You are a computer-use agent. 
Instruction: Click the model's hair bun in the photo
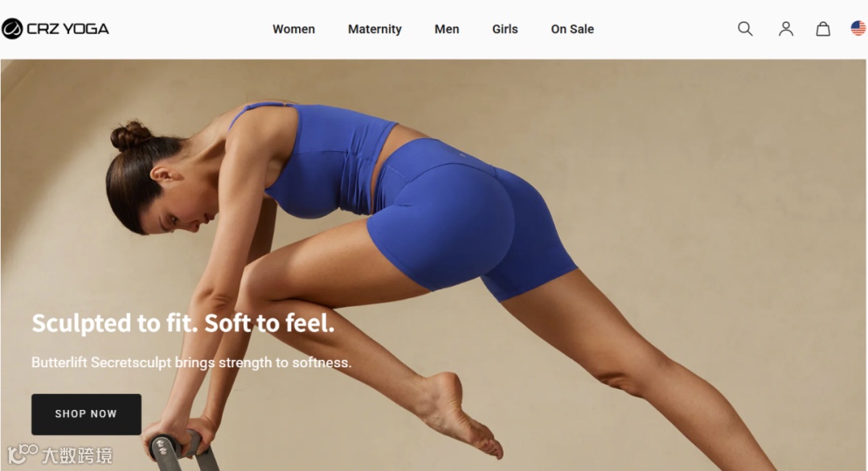point(131,136)
